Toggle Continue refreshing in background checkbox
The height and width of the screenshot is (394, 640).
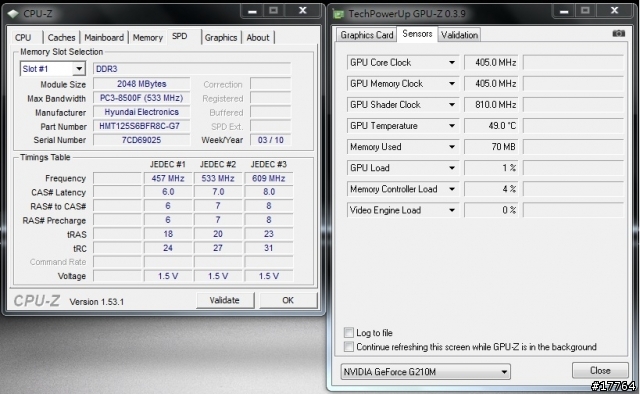[349, 347]
